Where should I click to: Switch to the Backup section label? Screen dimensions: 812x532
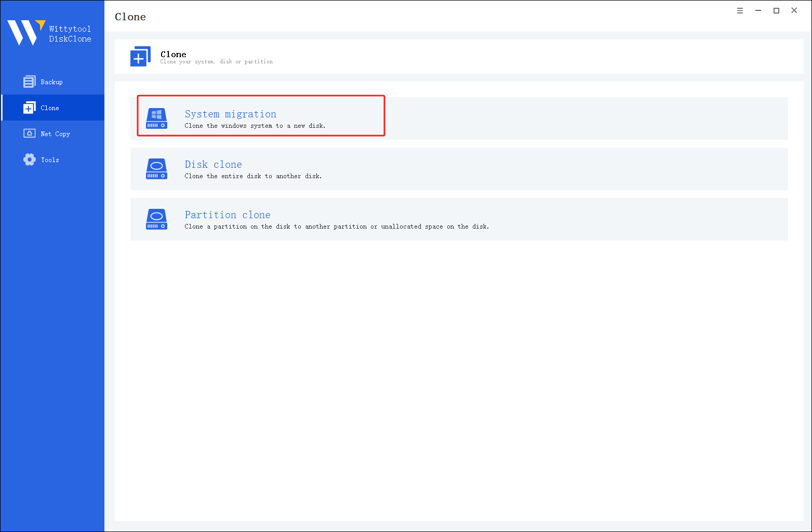[x=51, y=82]
